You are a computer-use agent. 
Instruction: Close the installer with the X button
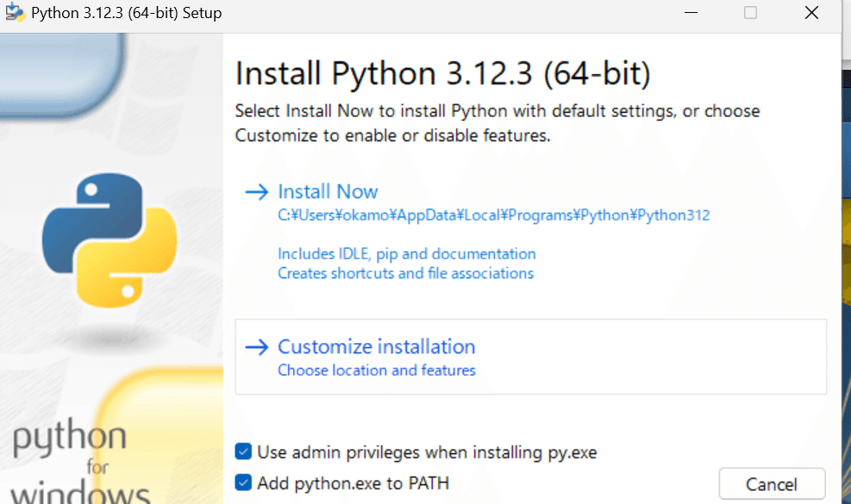point(810,13)
